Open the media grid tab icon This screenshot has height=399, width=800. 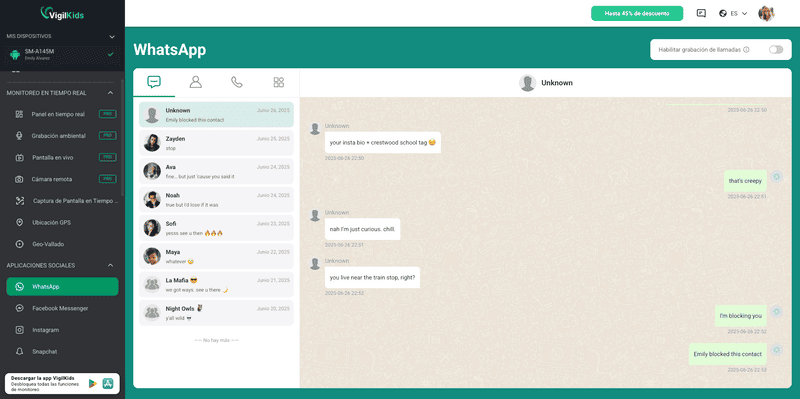(279, 82)
